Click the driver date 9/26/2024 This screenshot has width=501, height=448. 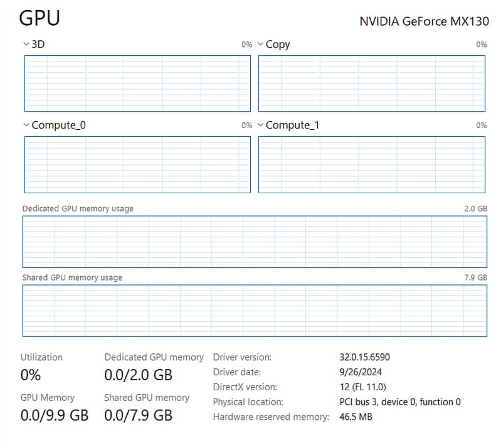coord(361,372)
